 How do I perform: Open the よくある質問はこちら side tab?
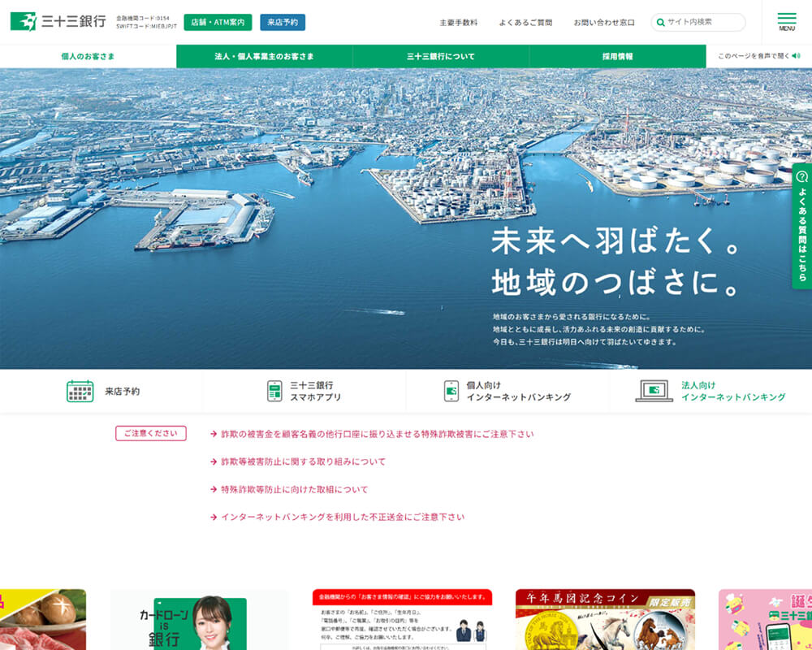[801, 226]
